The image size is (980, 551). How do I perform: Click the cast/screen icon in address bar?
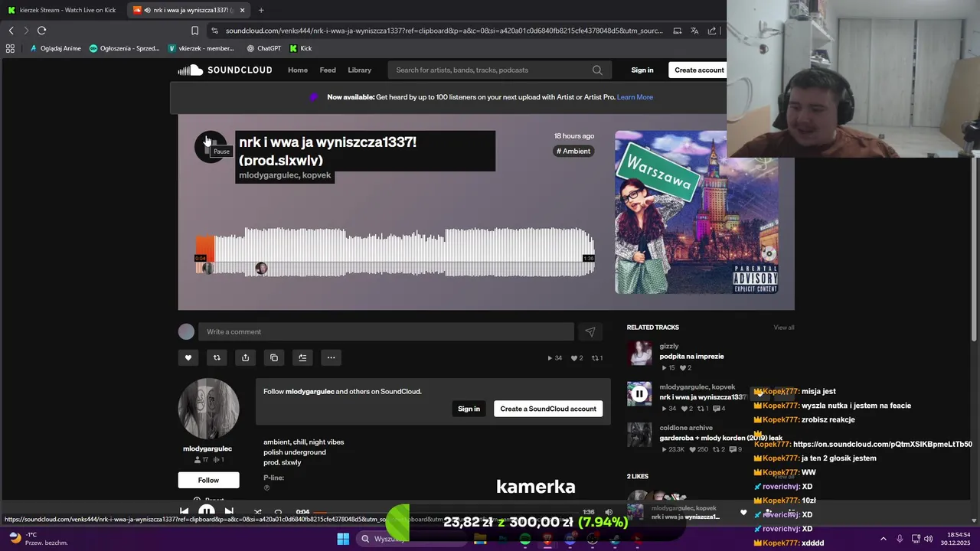pyautogui.click(x=677, y=31)
